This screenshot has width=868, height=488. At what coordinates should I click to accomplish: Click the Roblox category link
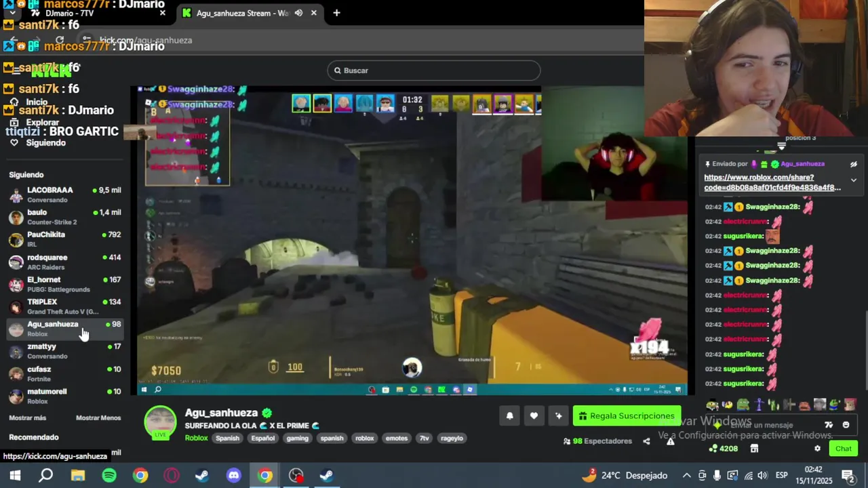(197, 439)
